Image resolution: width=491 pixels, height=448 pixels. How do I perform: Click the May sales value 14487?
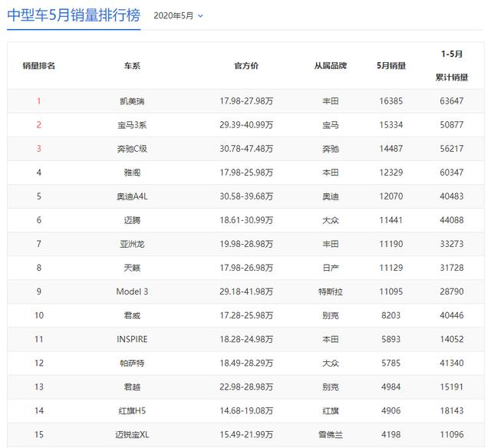390,149
